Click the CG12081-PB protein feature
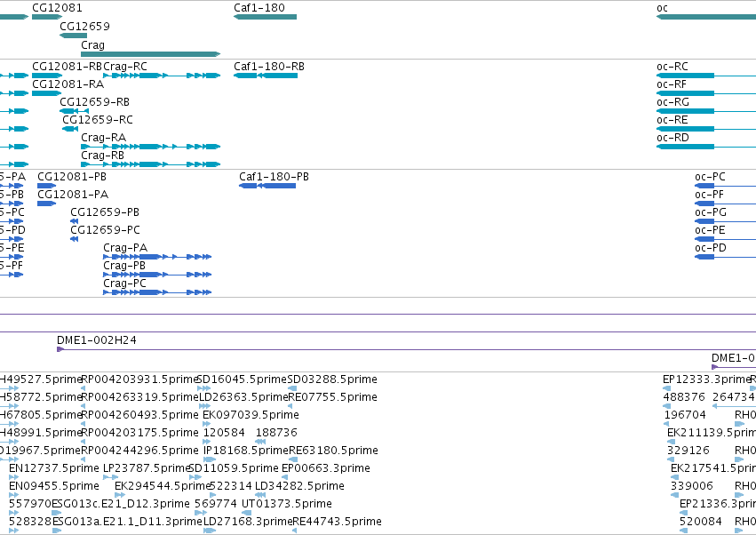The height and width of the screenshot is (535, 756). [47, 186]
